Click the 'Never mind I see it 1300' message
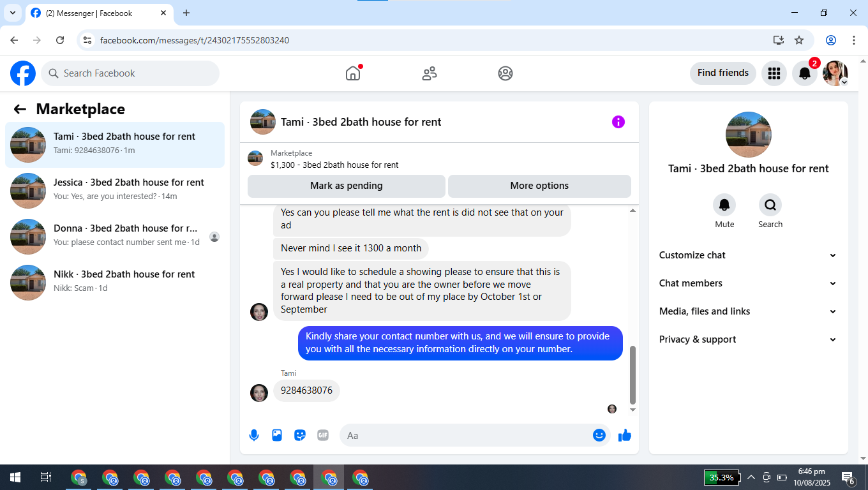 (x=351, y=248)
